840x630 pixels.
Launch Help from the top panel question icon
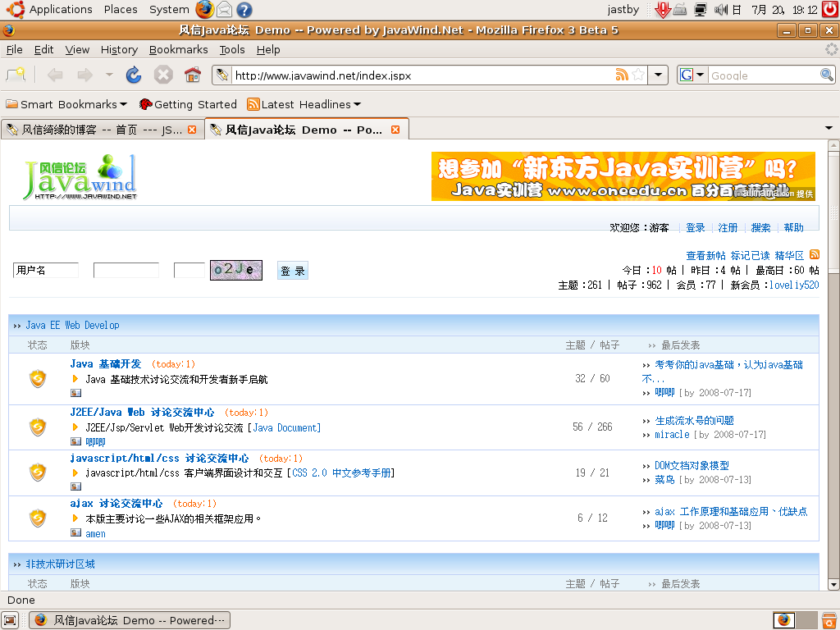pos(244,10)
